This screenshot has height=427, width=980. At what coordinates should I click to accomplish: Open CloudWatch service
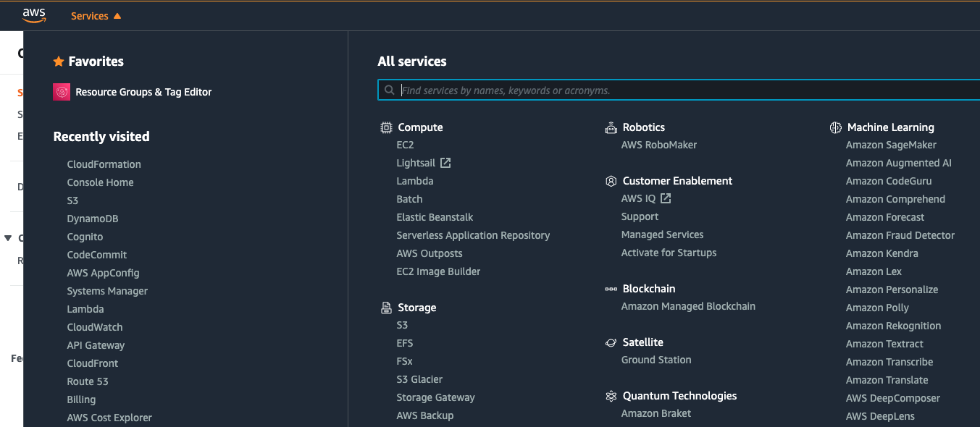coord(95,327)
